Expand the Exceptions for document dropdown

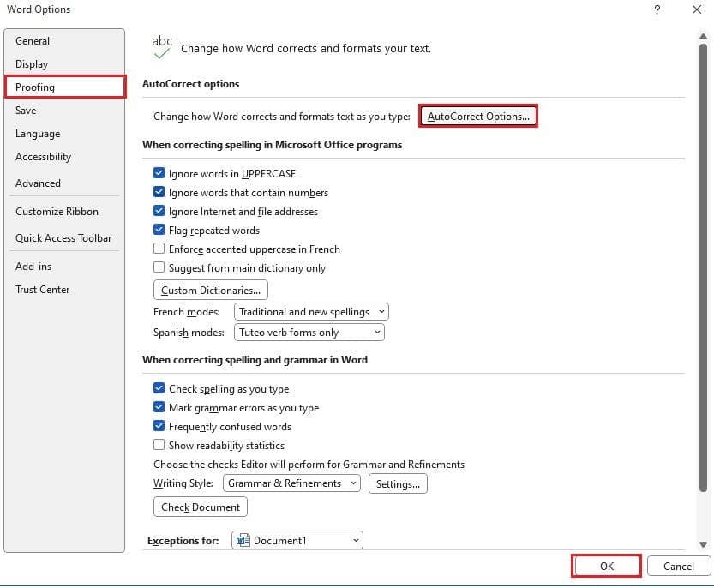click(297, 541)
